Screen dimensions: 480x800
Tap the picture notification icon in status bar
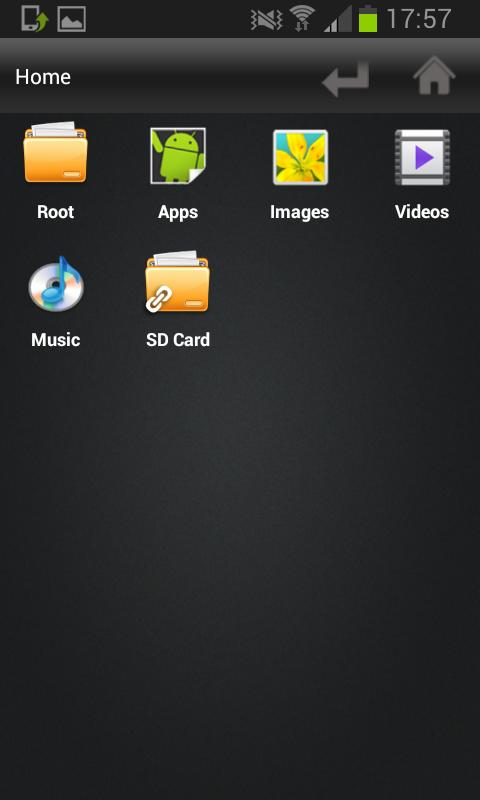click(71, 19)
